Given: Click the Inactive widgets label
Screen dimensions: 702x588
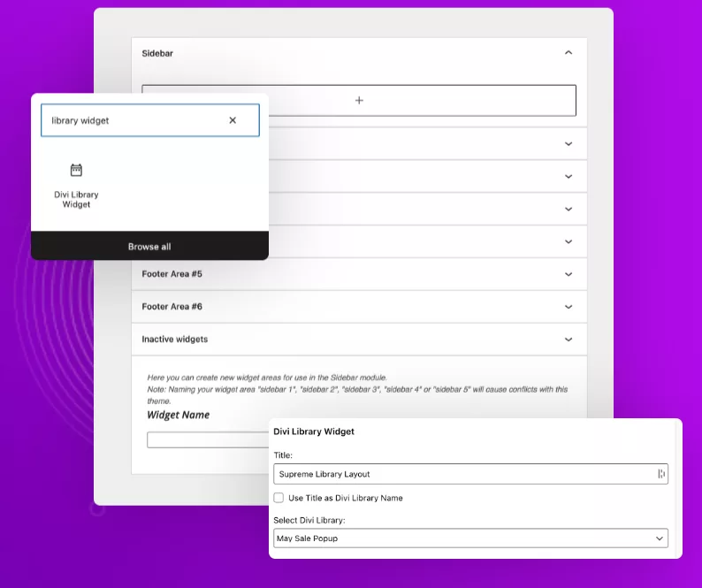Looking at the screenshot, I should click(174, 340).
